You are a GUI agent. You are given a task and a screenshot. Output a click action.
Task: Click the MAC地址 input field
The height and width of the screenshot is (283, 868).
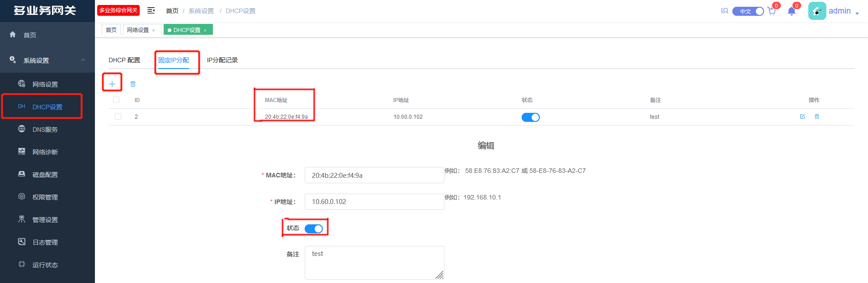tap(374, 175)
